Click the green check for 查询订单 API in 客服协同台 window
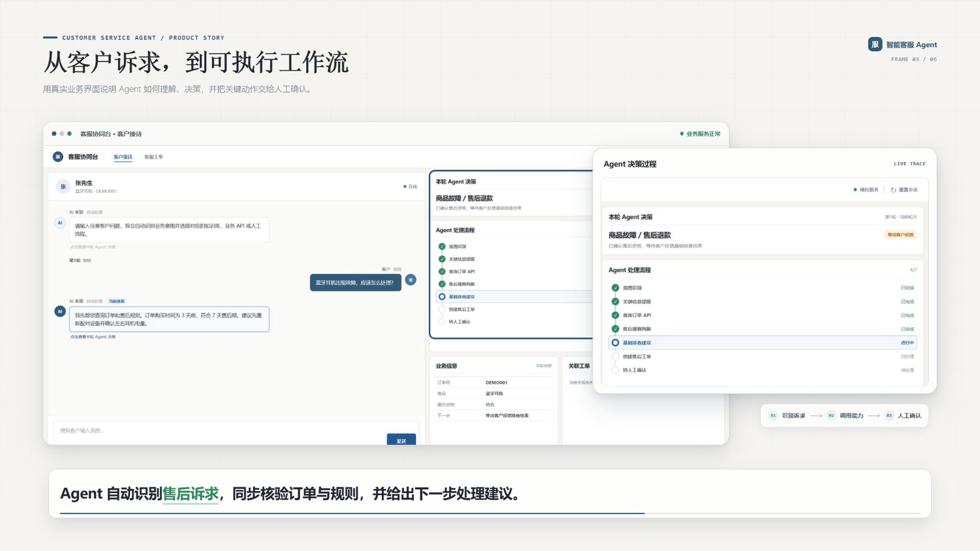 pyautogui.click(x=442, y=271)
